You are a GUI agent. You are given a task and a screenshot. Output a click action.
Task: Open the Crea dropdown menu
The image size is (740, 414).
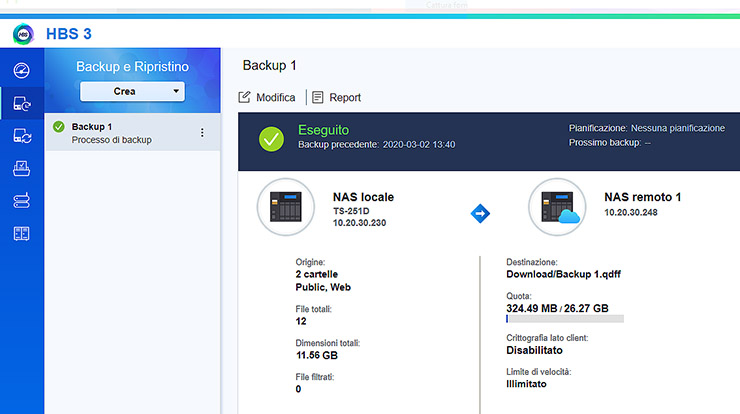(x=133, y=91)
